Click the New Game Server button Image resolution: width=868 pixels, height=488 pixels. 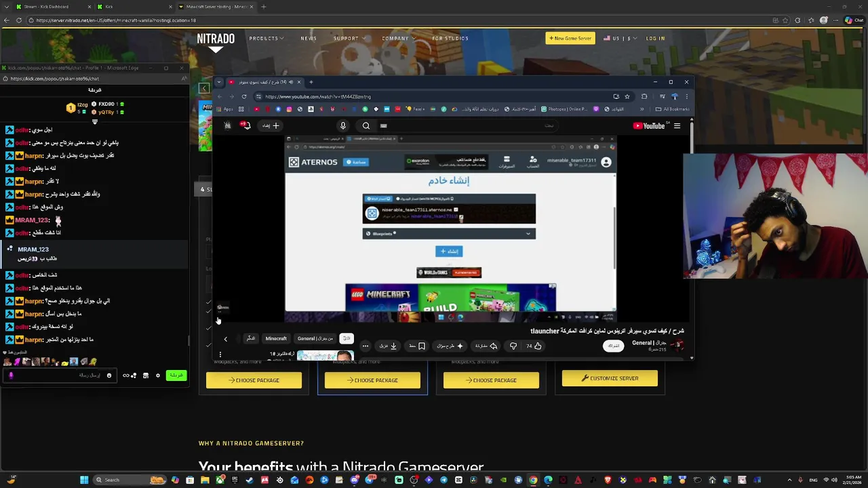coord(570,38)
